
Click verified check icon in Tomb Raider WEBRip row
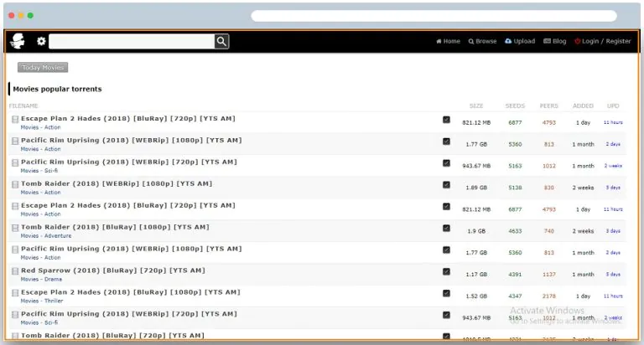click(446, 184)
